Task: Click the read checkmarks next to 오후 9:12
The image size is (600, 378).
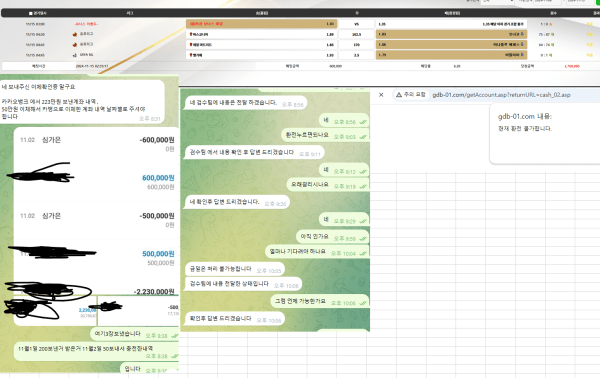Action: (x=363, y=171)
